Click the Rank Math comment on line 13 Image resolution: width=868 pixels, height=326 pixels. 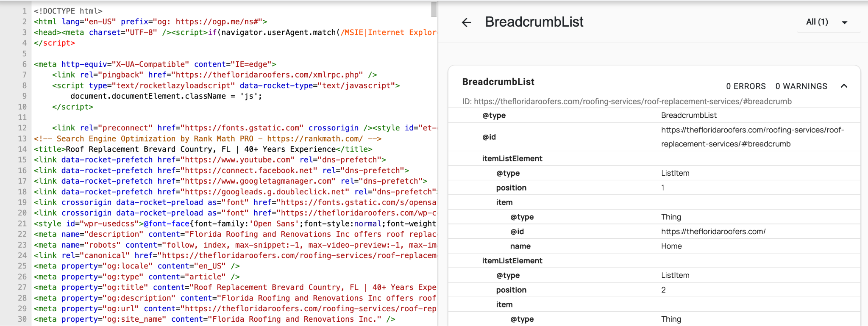[x=208, y=138]
